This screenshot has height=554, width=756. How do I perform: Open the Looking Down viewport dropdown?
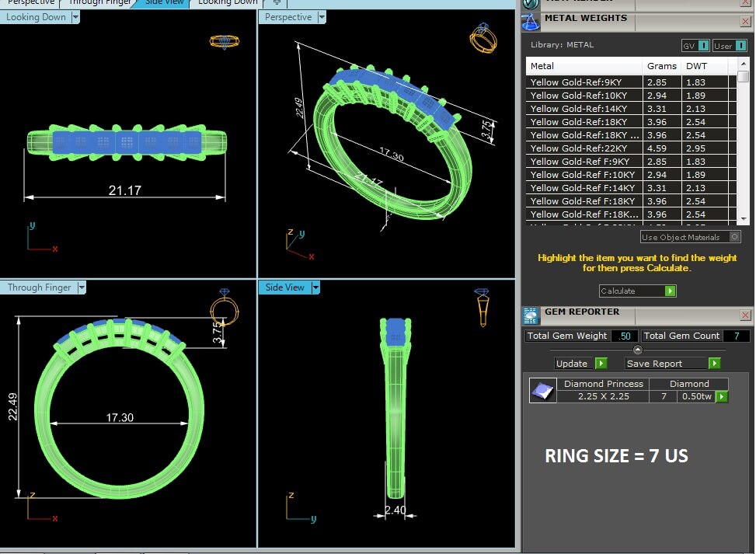click(75, 17)
